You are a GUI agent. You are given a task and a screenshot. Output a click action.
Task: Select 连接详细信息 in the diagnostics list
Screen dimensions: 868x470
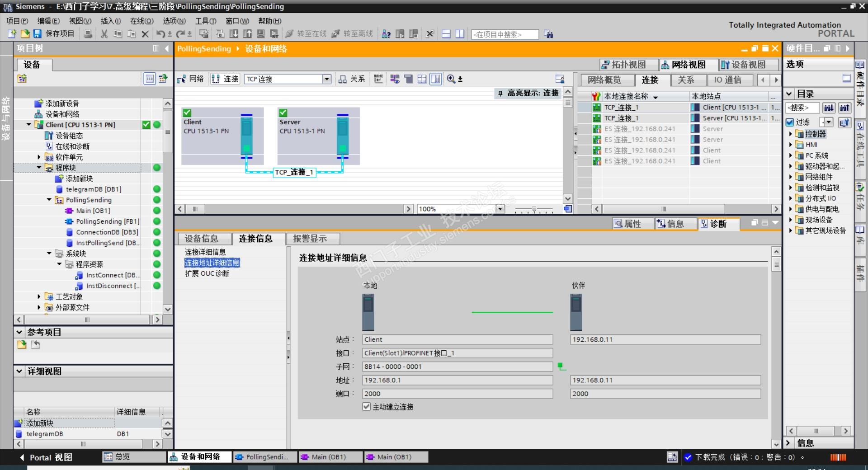pyautogui.click(x=205, y=252)
